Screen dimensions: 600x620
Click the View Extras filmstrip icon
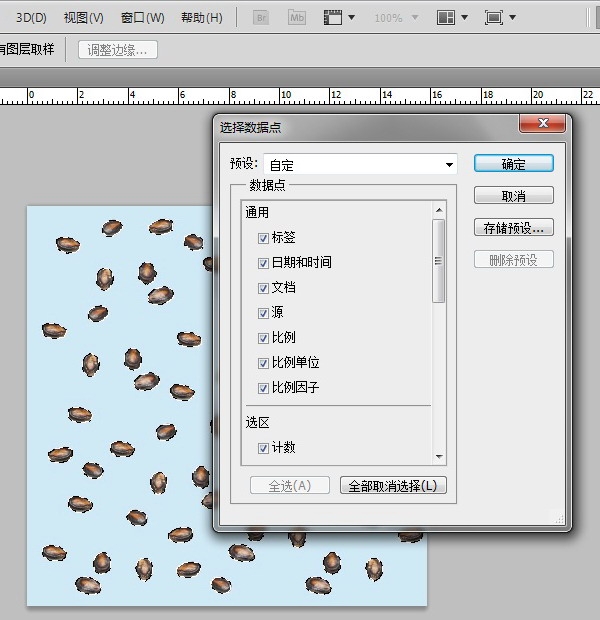coord(334,17)
